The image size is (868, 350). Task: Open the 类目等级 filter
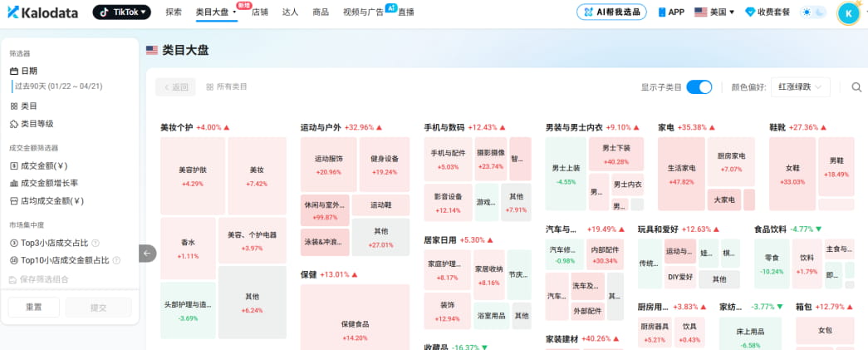tap(32, 124)
